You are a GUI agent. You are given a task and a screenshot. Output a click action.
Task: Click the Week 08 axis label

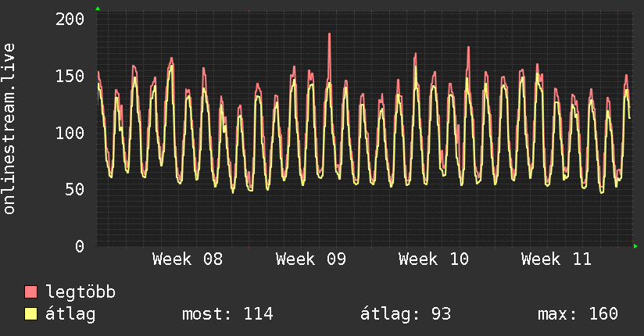click(x=187, y=259)
